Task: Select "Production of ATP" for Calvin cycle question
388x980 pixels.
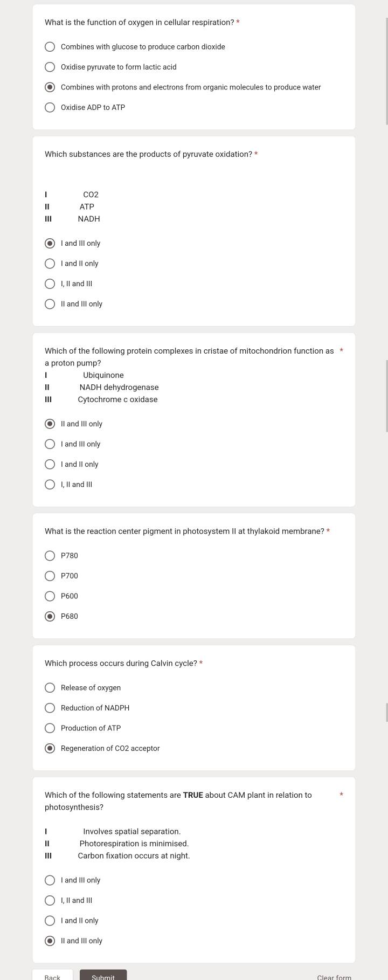Action: click(x=50, y=728)
